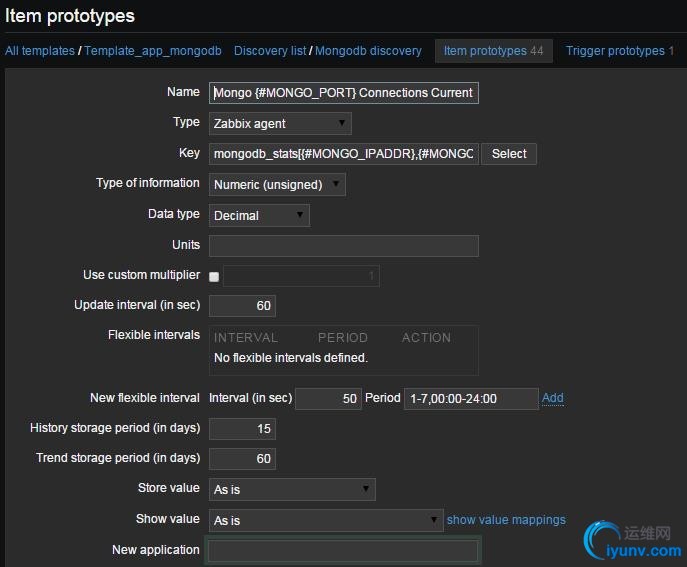
Task: Open the Data type Decimal dropdown
Action: [259, 216]
